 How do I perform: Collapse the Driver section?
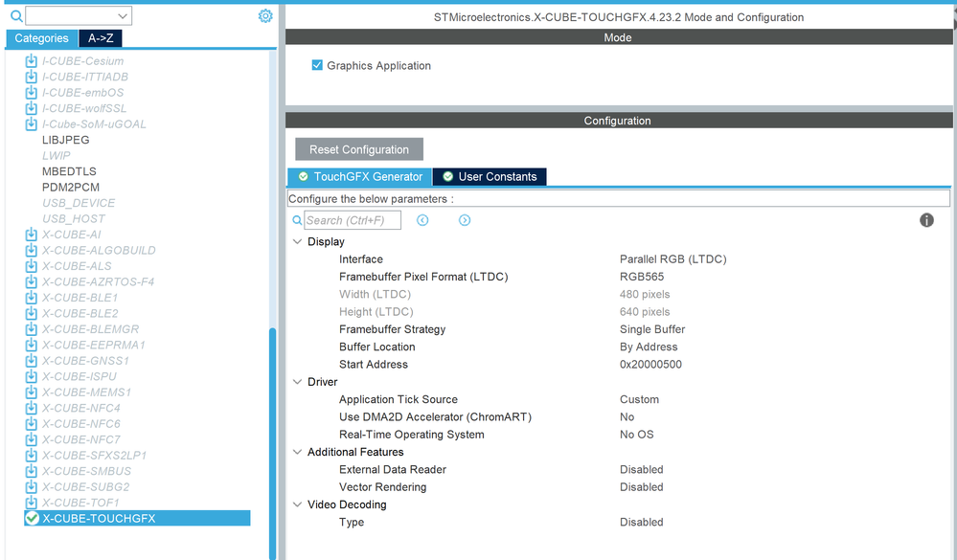297,382
